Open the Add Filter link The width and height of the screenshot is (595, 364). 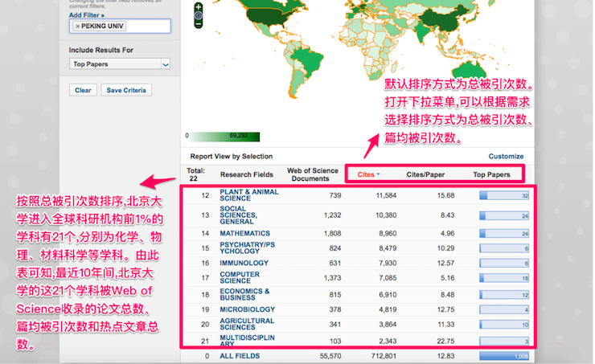[x=87, y=15]
